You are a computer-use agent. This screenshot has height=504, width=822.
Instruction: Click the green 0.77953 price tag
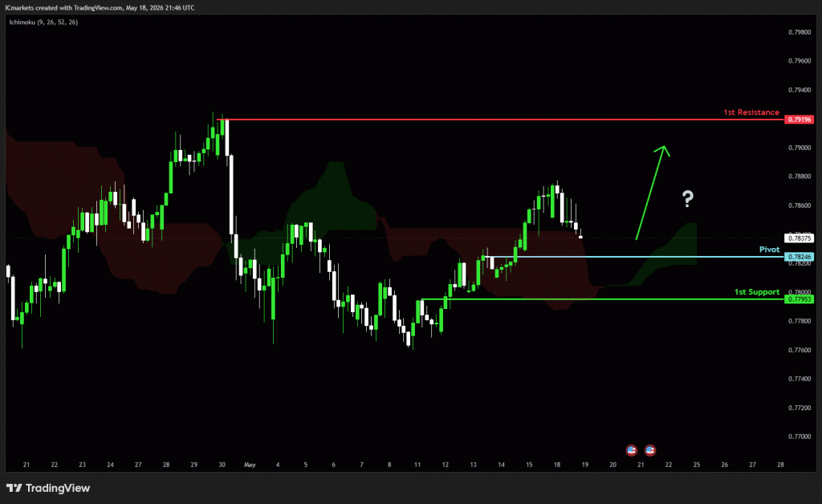point(799,299)
